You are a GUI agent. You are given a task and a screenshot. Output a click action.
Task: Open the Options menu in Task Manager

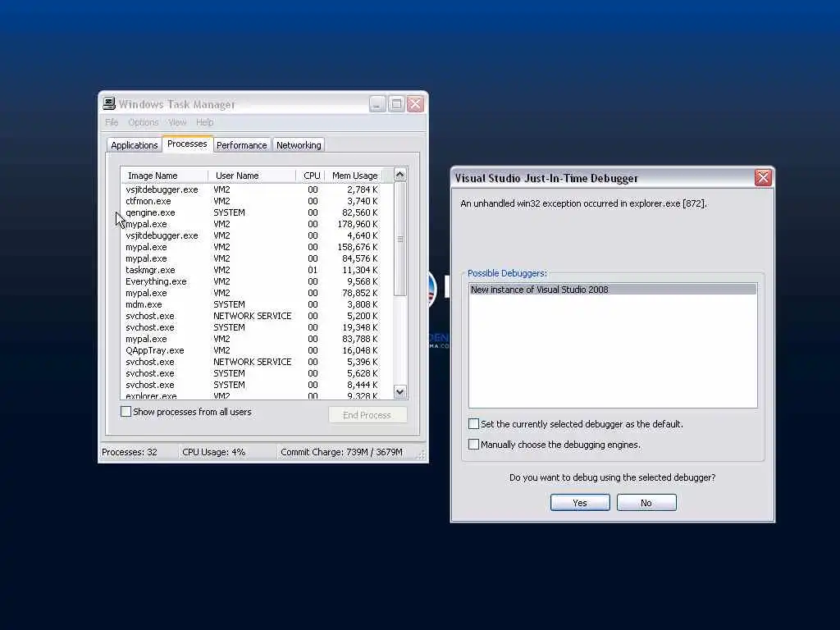143,122
